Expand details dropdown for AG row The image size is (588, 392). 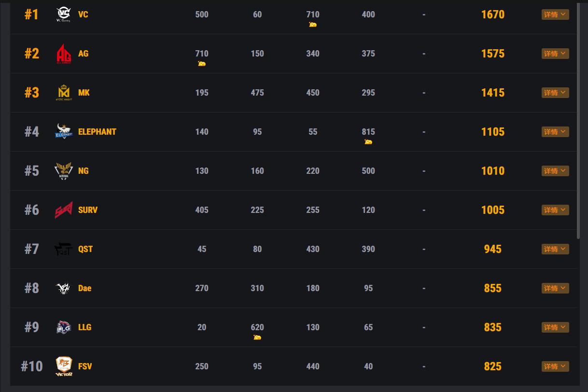555,54
